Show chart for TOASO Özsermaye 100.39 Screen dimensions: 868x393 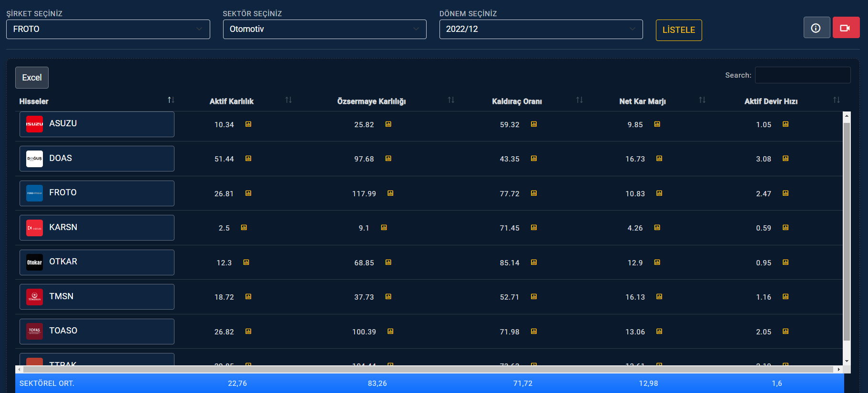[390, 332]
